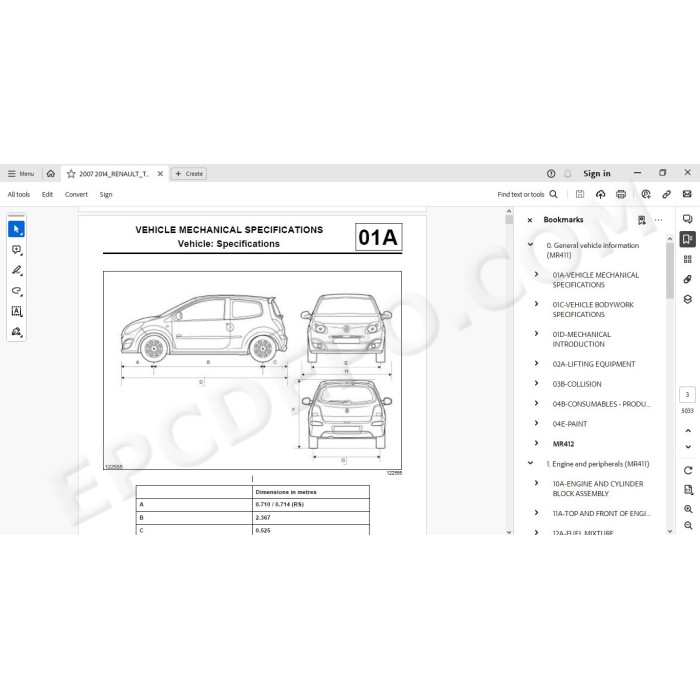Image resolution: width=700 pixels, height=700 pixels.
Task: Open the hamburger Menu button
Action: 21,174
